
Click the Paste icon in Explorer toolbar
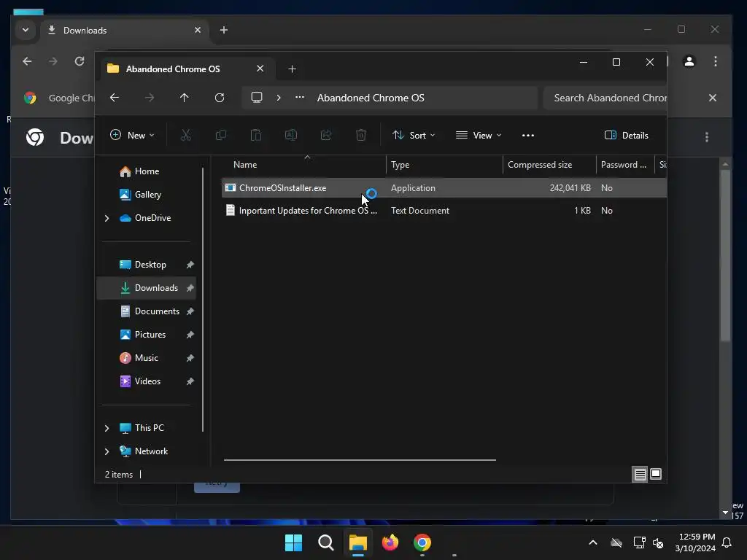[256, 135]
